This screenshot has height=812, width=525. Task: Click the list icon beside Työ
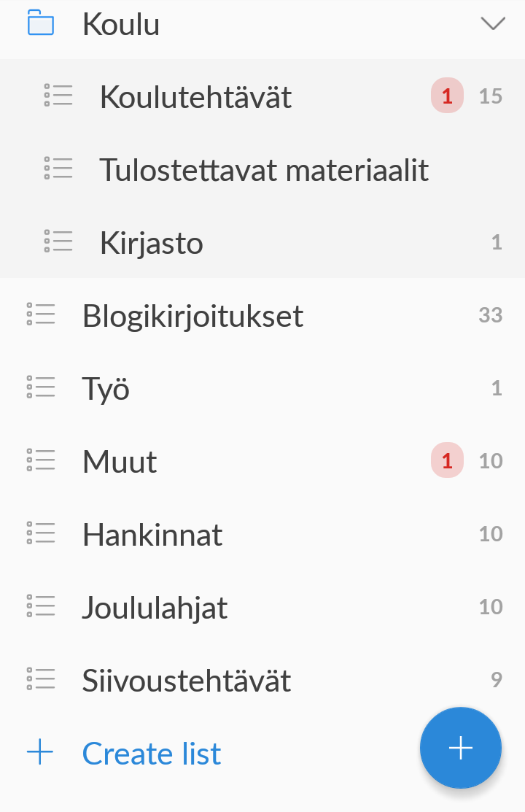pos(41,387)
